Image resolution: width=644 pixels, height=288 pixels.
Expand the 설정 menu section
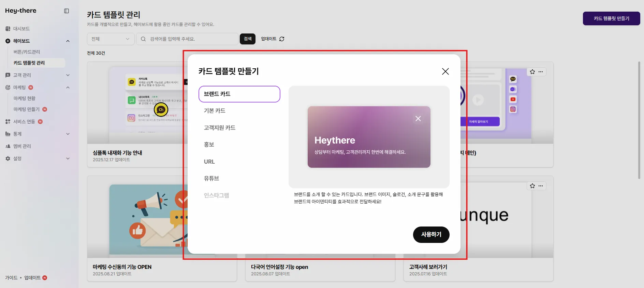pyautogui.click(x=68, y=159)
